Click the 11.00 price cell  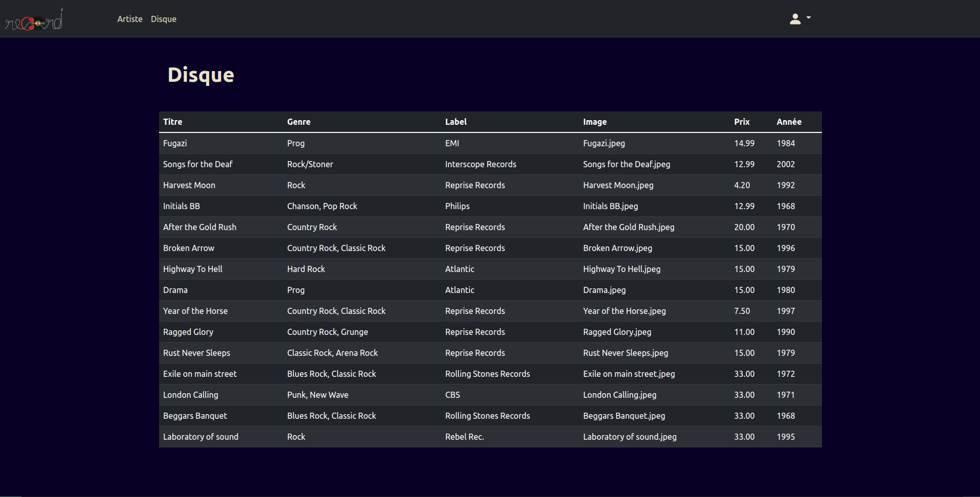click(744, 332)
